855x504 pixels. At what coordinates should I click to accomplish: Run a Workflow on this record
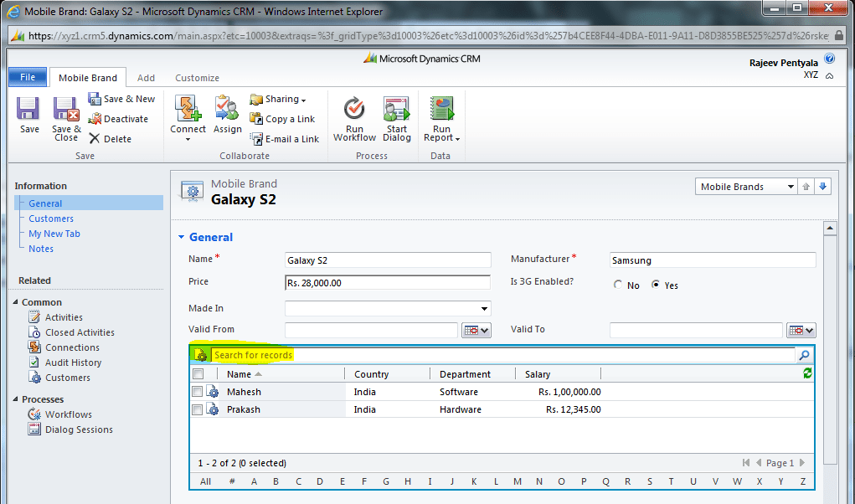pos(354,118)
